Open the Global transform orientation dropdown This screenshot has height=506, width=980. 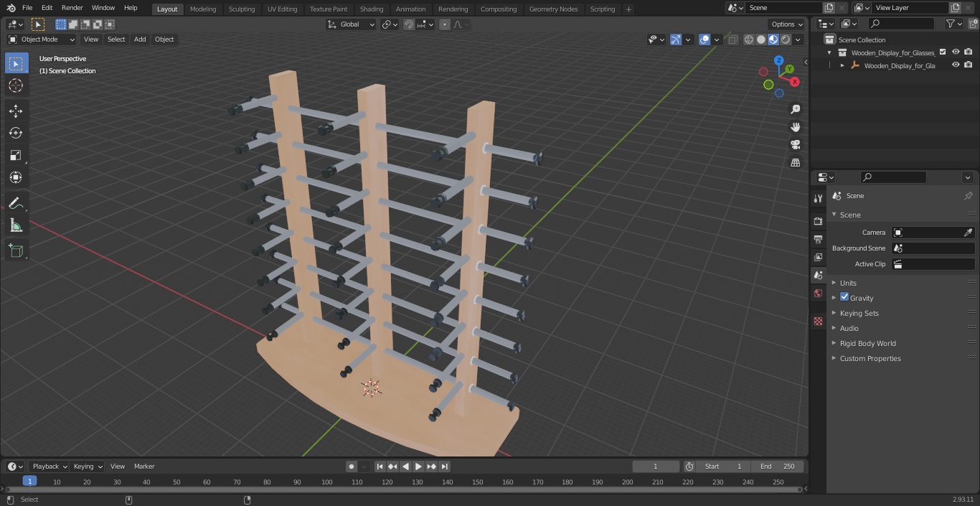352,24
